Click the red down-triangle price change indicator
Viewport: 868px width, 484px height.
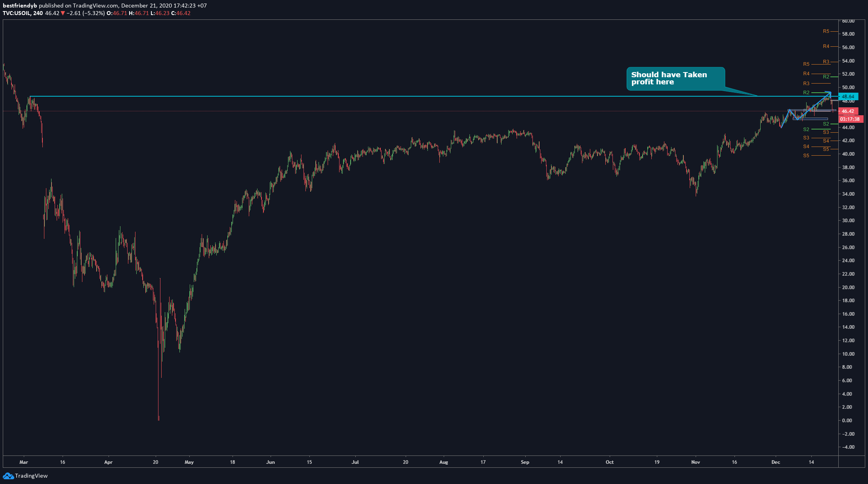pyautogui.click(x=63, y=13)
